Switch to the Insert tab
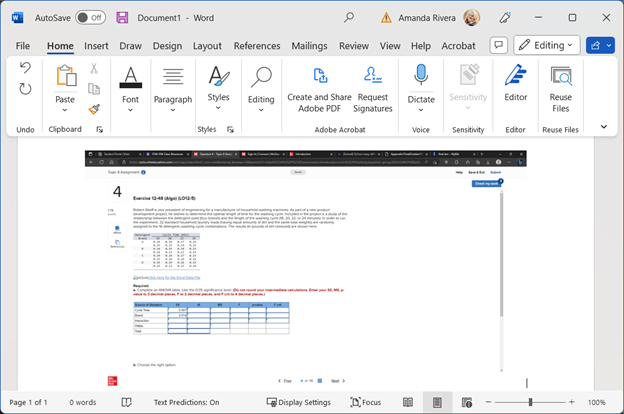Viewport: 624px width, 414px height. (x=96, y=46)
